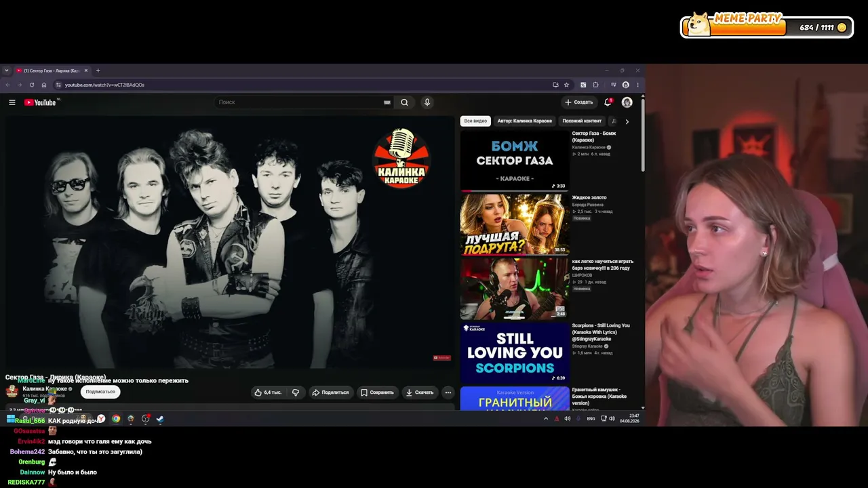Reload the page in the browser
Screen dimensions: 868x488
click(31, 85)
